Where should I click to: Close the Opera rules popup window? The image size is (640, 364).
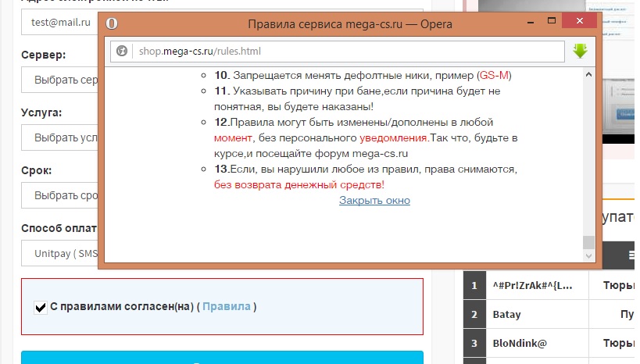[580, 20]
